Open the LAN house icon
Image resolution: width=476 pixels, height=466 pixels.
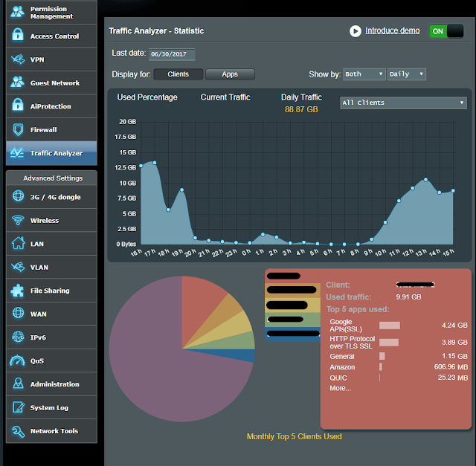coord(18,243)
